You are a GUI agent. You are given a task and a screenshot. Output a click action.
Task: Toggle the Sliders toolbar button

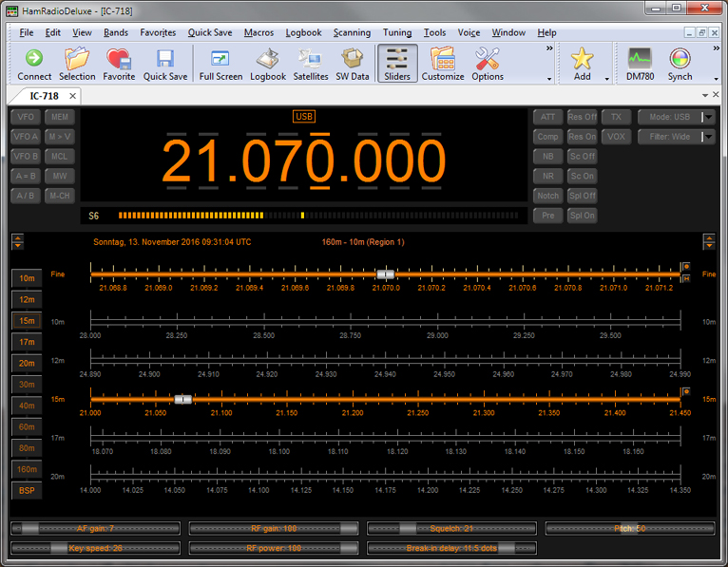(x=397, y=64)
